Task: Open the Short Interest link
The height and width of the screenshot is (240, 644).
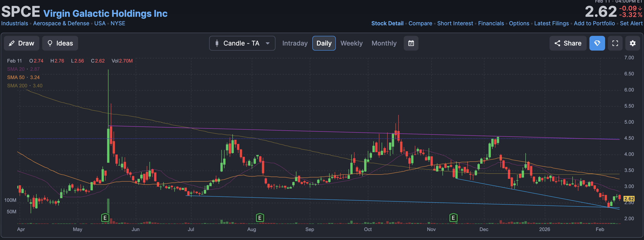Action: pos(455,23)
